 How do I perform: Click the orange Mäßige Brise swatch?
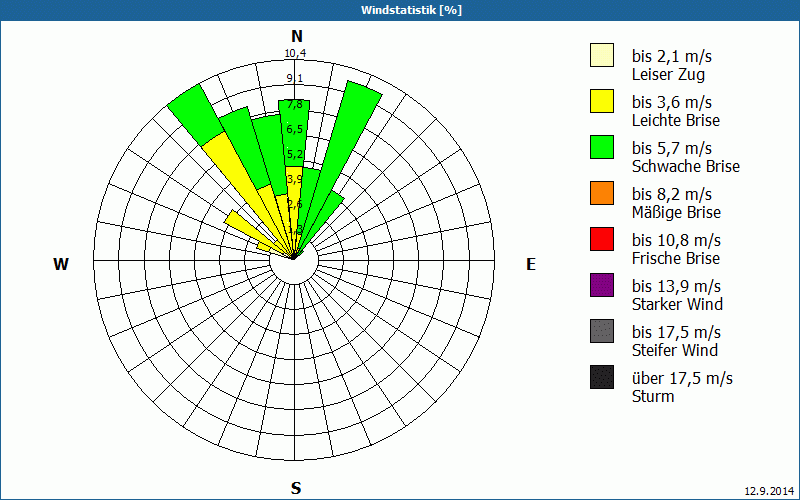(602, 193)
